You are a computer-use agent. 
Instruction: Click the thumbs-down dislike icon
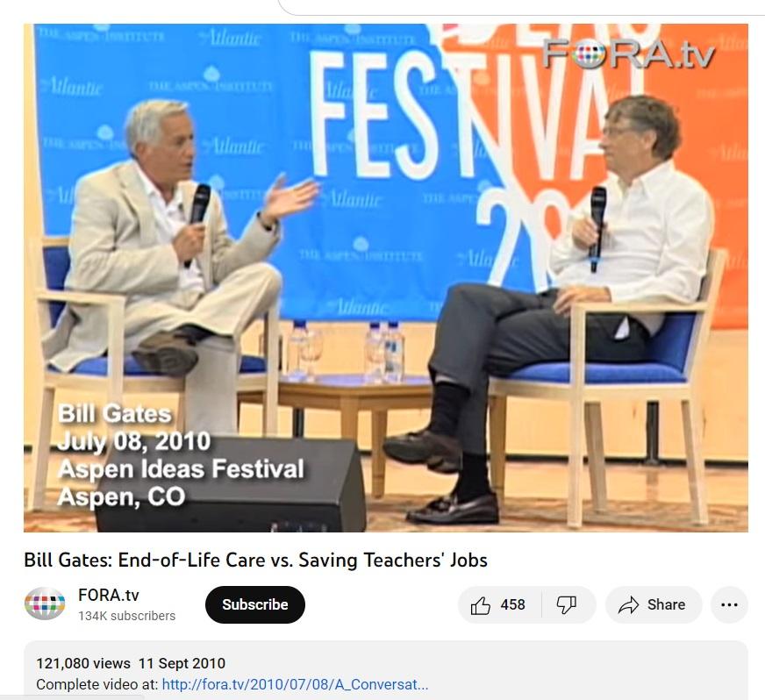tap(567, 605)
